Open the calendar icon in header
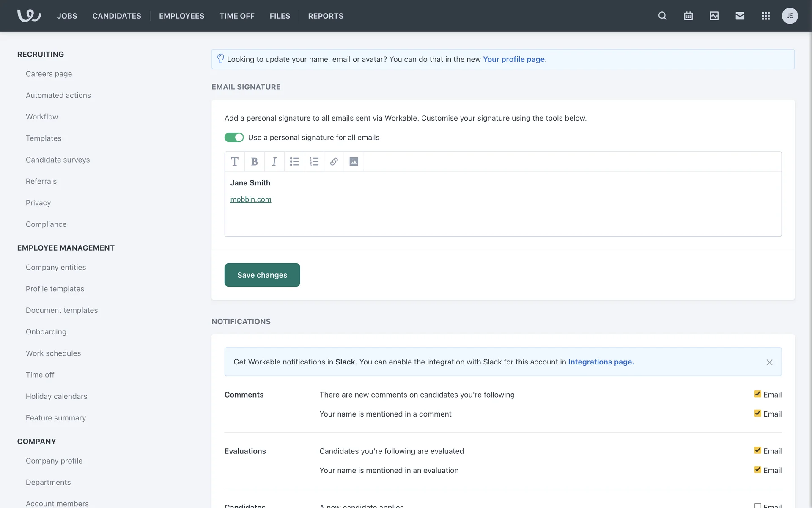The height and width of the screenshot is (508, 812). [x=688, y=16]
